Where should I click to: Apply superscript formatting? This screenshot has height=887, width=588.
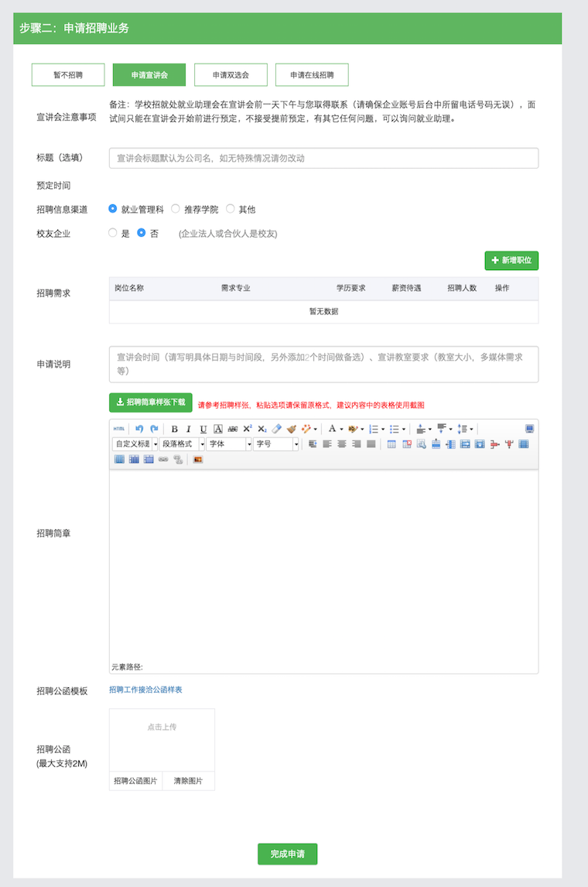pos(248,429)
